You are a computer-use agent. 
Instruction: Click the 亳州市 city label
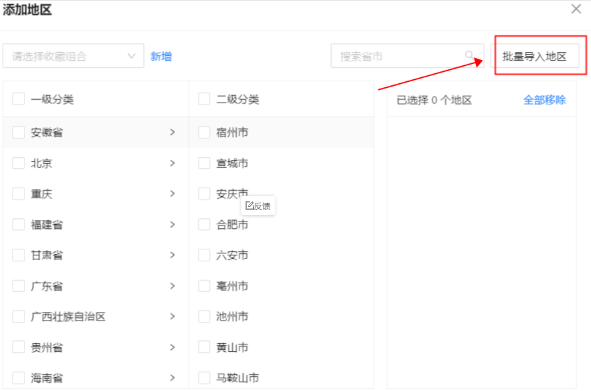[x=232, y=286]
